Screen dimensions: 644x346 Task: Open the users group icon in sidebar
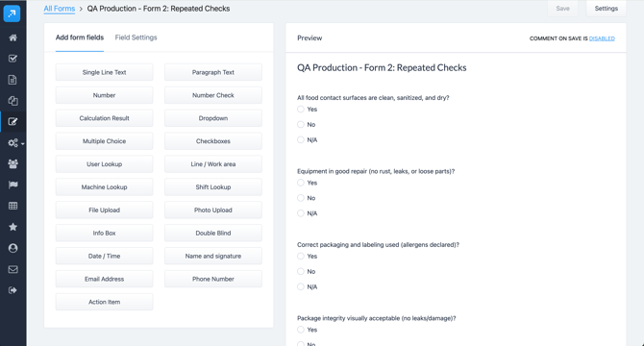tap(12, 163)
